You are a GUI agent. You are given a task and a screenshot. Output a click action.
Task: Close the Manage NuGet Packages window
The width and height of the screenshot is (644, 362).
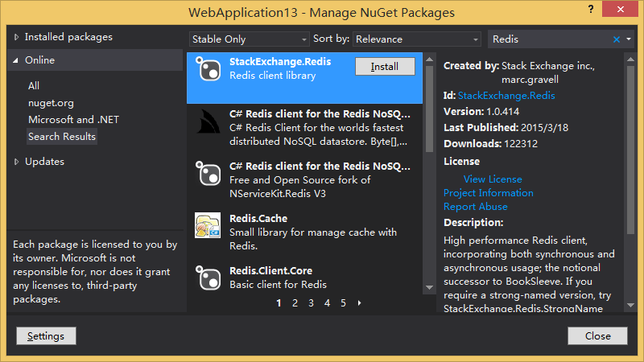click(x=620, y=9)
